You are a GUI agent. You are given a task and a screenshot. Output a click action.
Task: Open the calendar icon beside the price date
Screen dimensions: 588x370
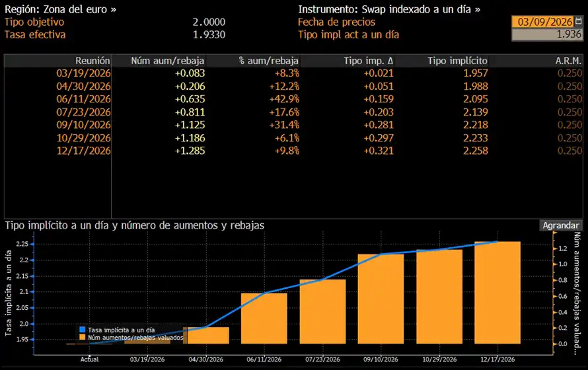tap(579, 22)
